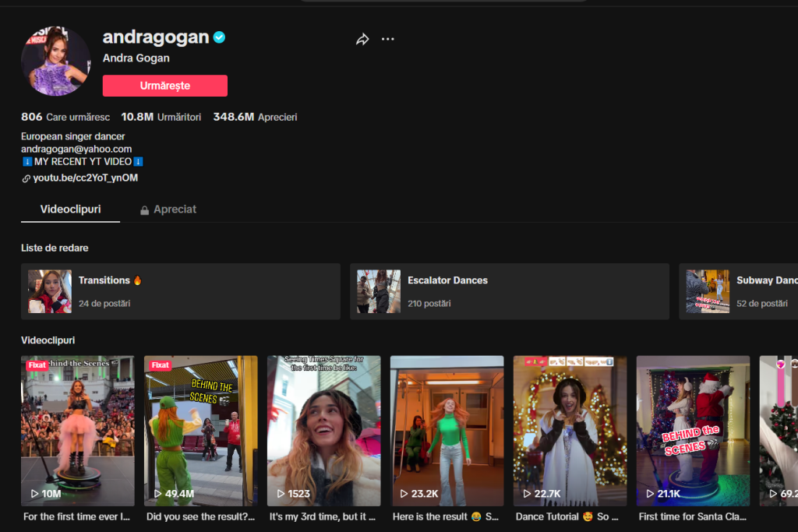Image resolution: width=798 pixels, height=532 pixels.
Task: Open the Times Square video with 1523 views
Action: coord(323,431)
